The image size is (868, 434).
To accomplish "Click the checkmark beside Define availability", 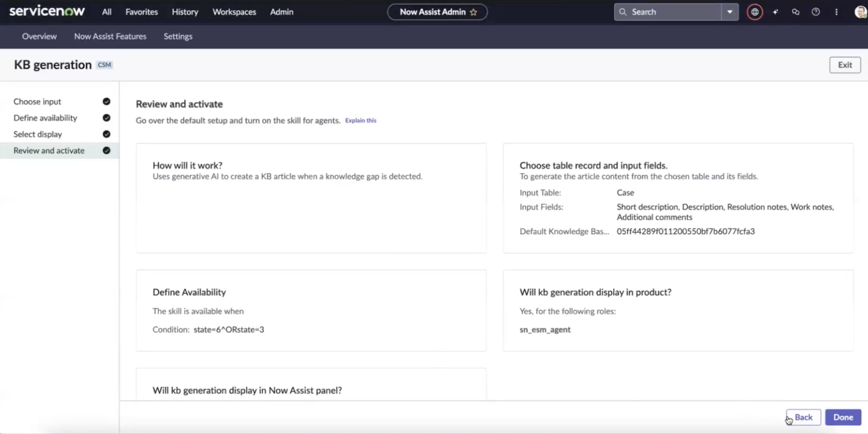I will pos(107,118).
